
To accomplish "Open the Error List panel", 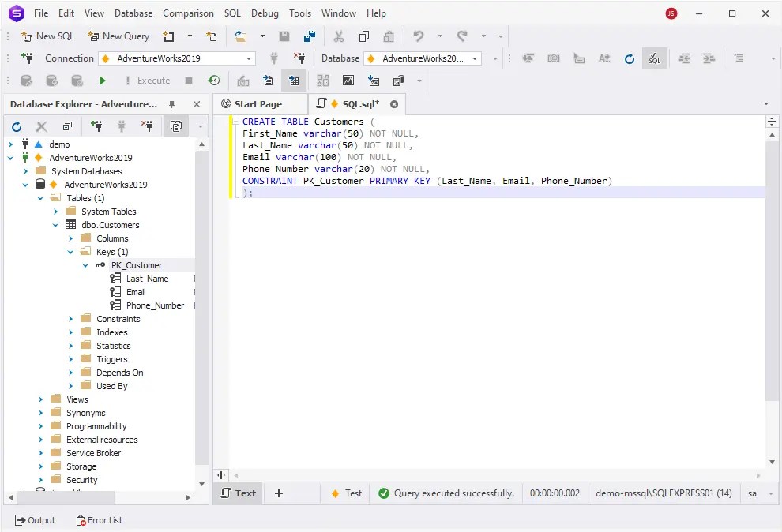I will [x=99, y=519].
